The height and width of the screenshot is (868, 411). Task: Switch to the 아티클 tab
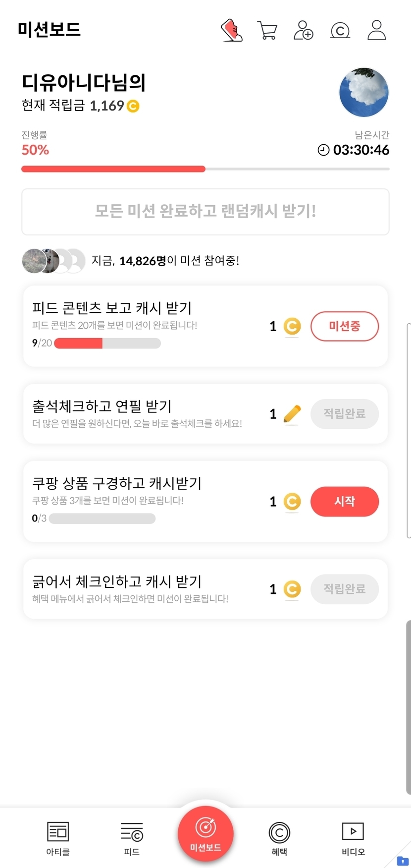(x=58, y=838)
